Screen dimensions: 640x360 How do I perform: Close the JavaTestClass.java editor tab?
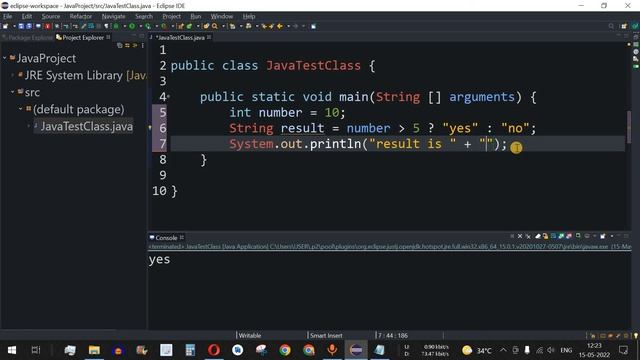(209, 37)
